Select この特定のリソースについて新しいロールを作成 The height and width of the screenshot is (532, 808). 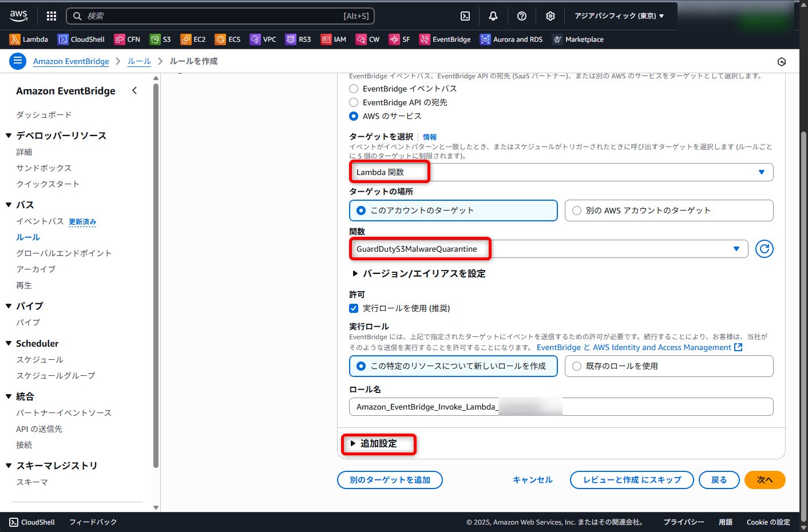453,366
